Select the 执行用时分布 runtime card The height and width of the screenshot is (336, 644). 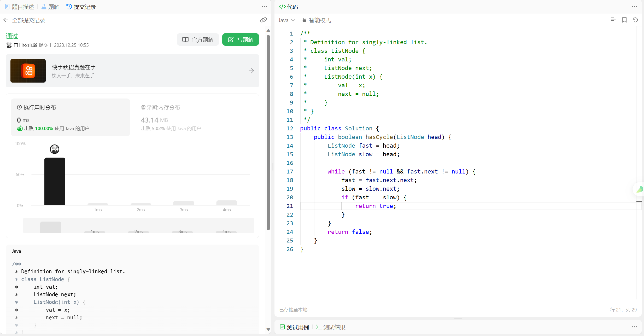(70, 117)
